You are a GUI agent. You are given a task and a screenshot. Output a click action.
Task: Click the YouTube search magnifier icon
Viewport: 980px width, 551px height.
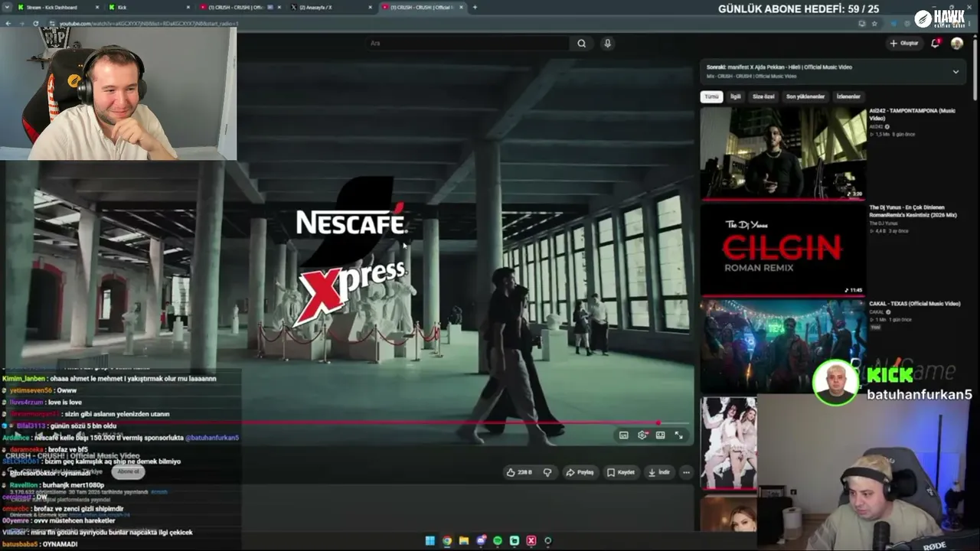pos(582,44)
